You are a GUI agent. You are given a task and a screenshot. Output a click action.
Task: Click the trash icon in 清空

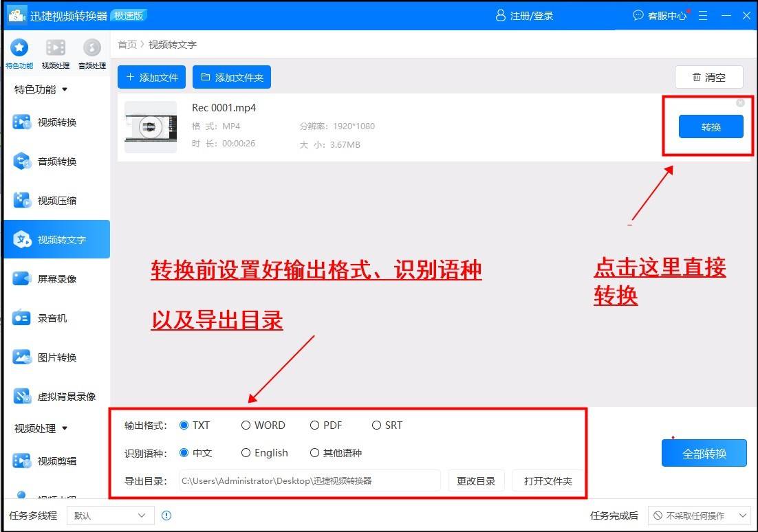pos(697,77)
